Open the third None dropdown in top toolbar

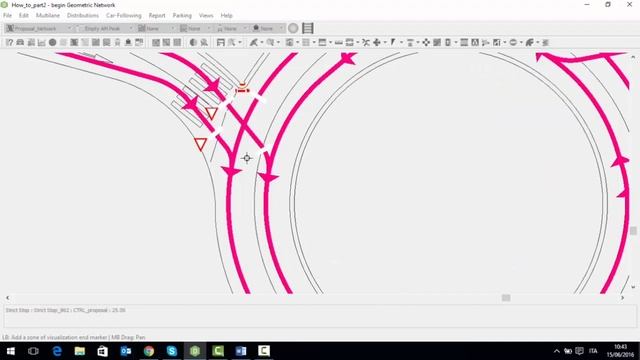[x=156, y=28]
